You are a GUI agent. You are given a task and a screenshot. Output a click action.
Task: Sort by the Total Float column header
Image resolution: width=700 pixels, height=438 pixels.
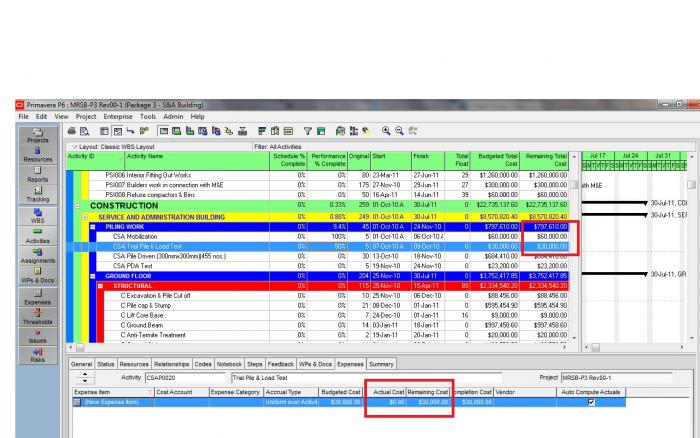click(x=458, y=161)
